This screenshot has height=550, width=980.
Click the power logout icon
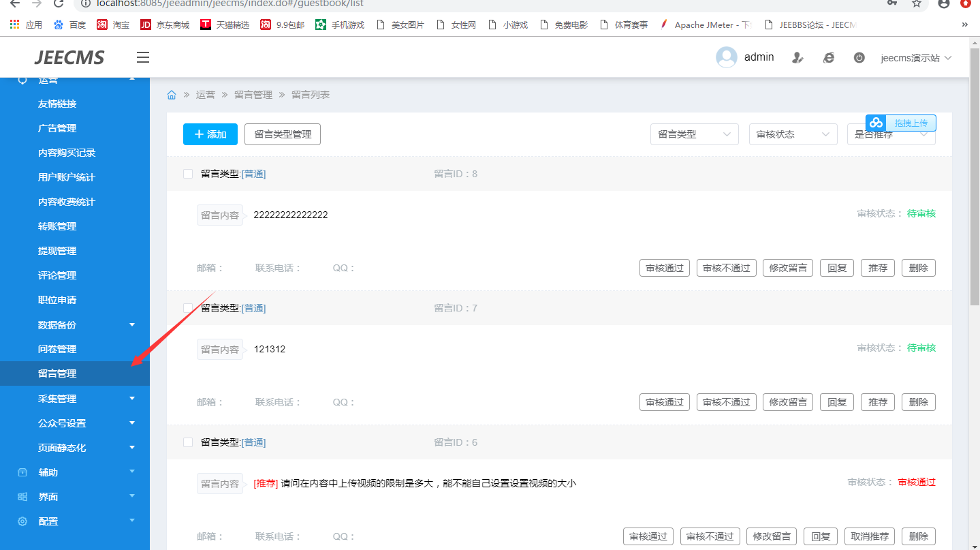pyautogui.click(x=859, y=58)
